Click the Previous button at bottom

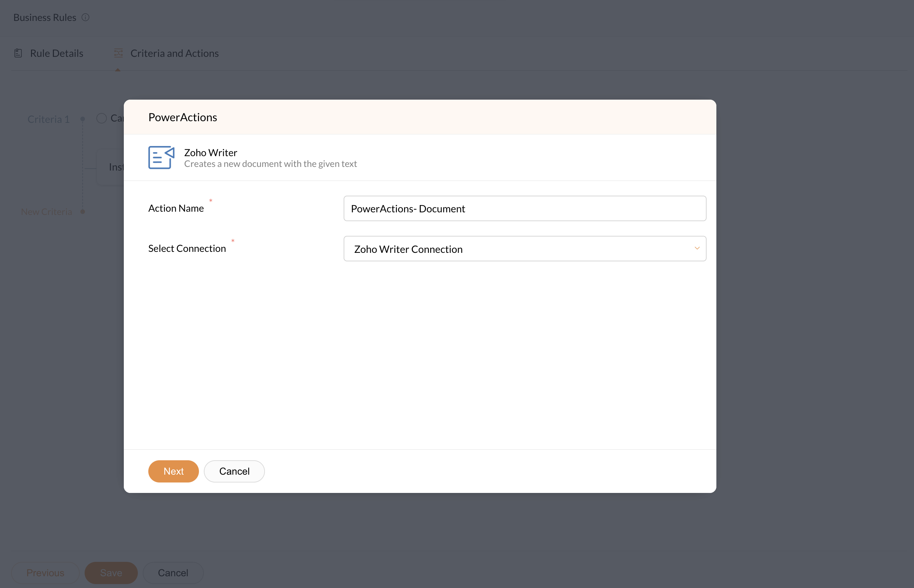pos(45,573)
